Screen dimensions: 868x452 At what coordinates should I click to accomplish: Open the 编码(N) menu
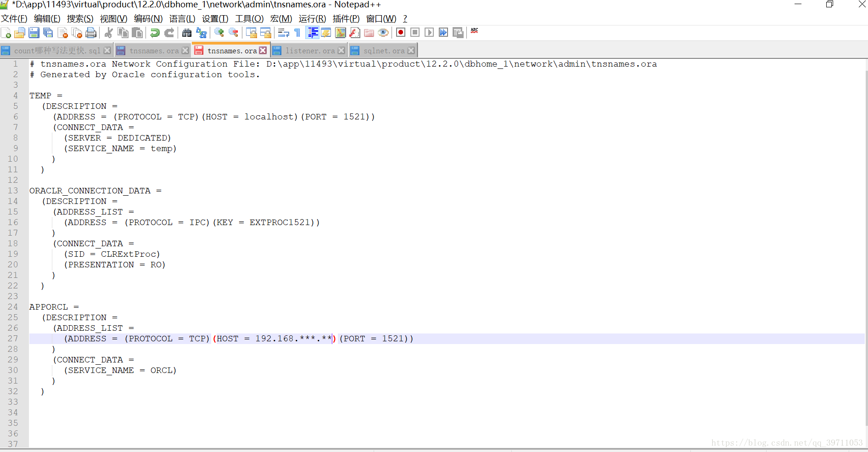(148, 19)
